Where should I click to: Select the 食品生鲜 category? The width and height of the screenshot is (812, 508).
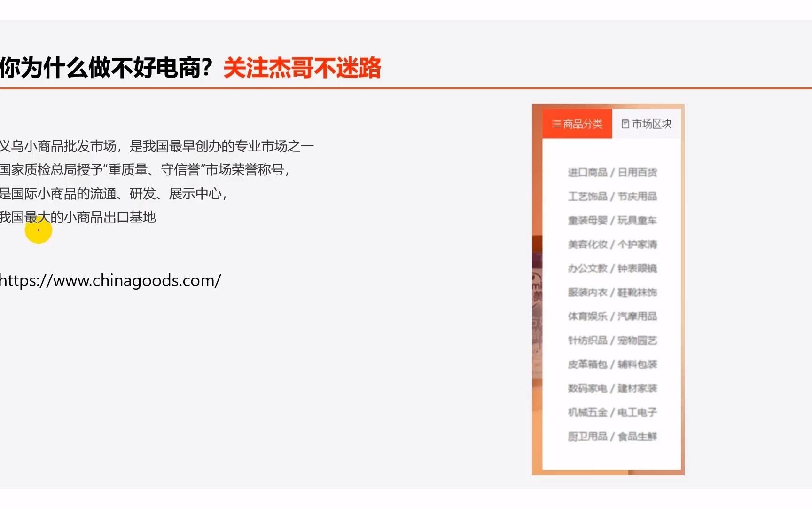[x=637, y=437]
